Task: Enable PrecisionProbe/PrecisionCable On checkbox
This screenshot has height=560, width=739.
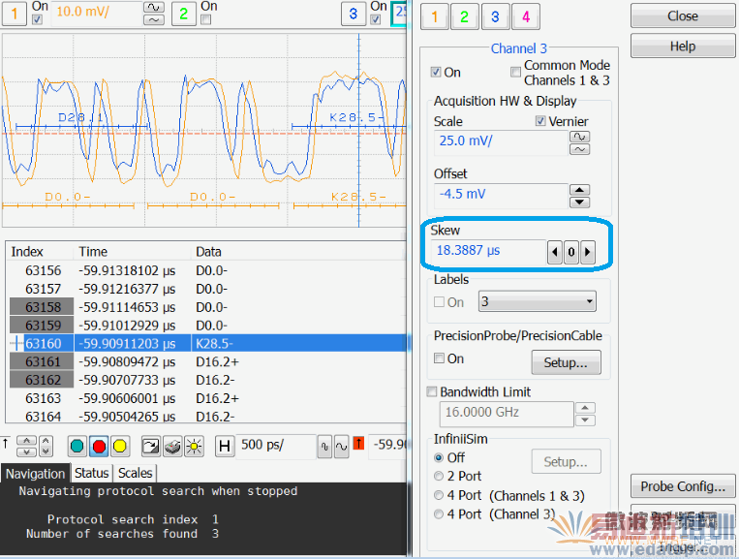Action: tap(439, 358)
